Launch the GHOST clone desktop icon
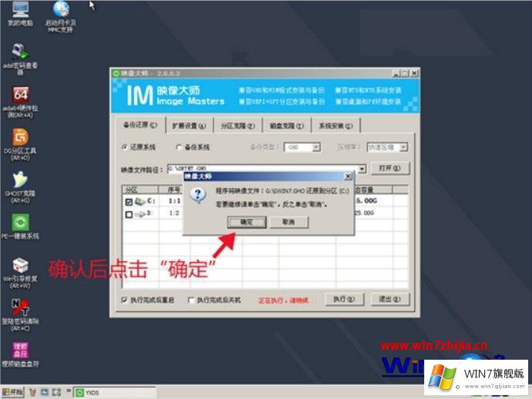Screen dimensions: 532x399 point(20,187)
